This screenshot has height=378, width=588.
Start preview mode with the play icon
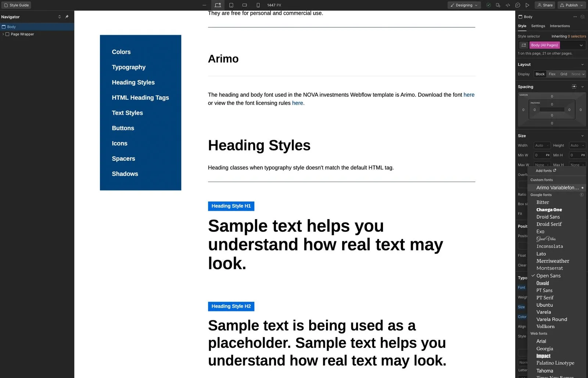(528, 5)
